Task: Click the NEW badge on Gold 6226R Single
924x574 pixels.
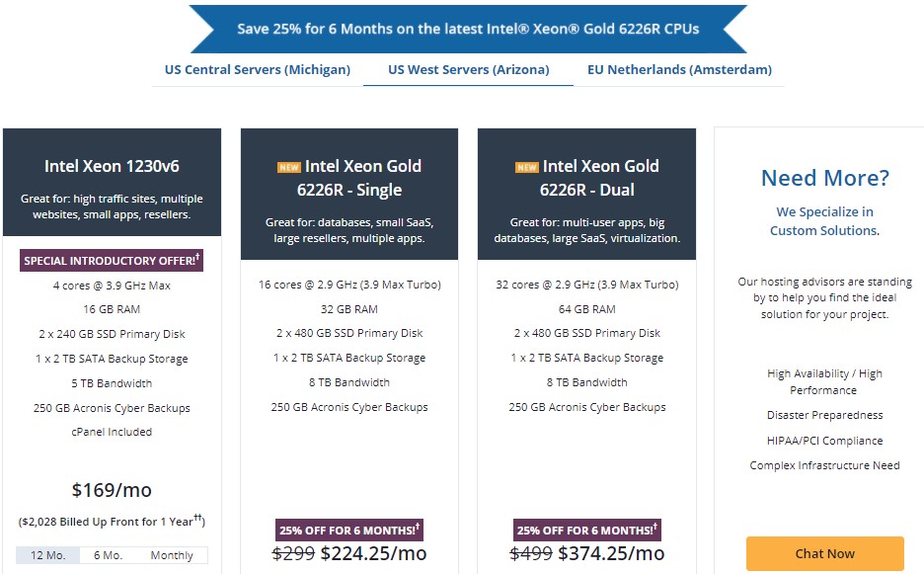Action: pos(288,167)
